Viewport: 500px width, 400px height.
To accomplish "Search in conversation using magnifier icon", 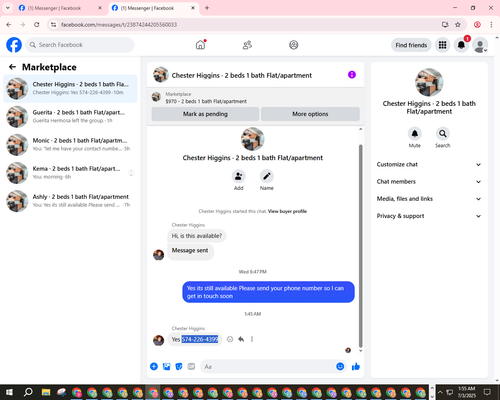I will click(443, 134).
